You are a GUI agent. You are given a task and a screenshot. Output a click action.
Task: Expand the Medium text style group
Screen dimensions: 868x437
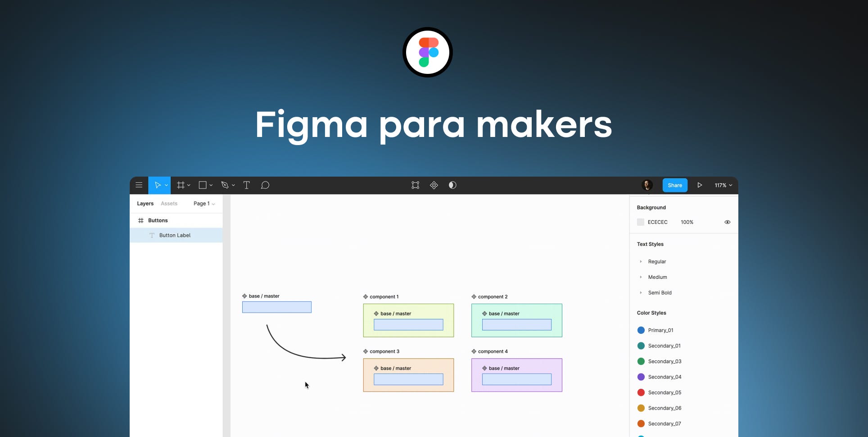(x=641, y=277)
